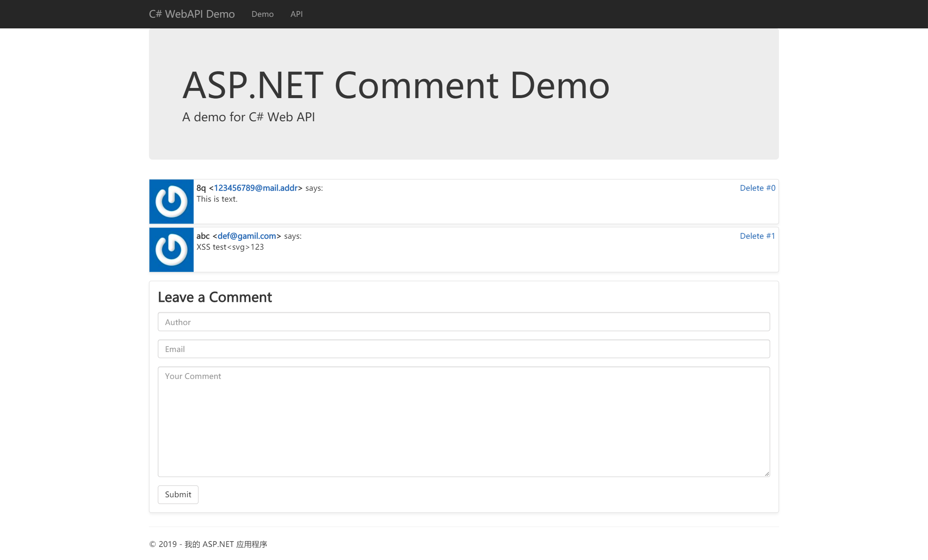Open the 123456789@mail.addr email link
The width and height of the screenshot is (928, 560).
256,188
